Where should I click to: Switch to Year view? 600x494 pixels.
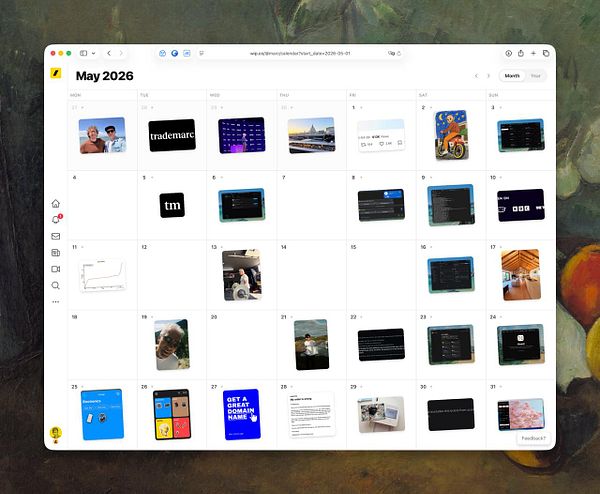pos(536,76)
